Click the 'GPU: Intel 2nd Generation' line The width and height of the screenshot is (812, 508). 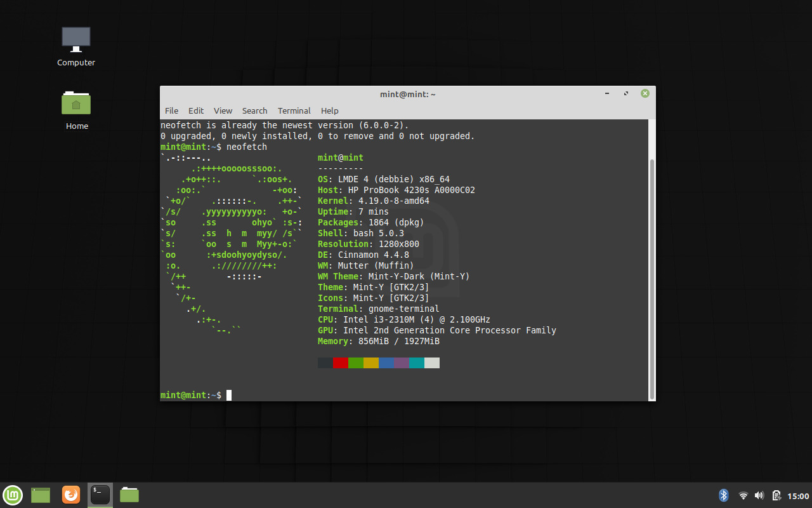click(437, 330)
